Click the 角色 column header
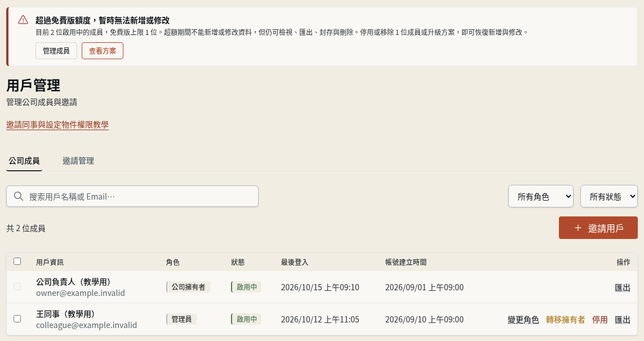This screenshot has width=644, height=341. tap(173, 262)
